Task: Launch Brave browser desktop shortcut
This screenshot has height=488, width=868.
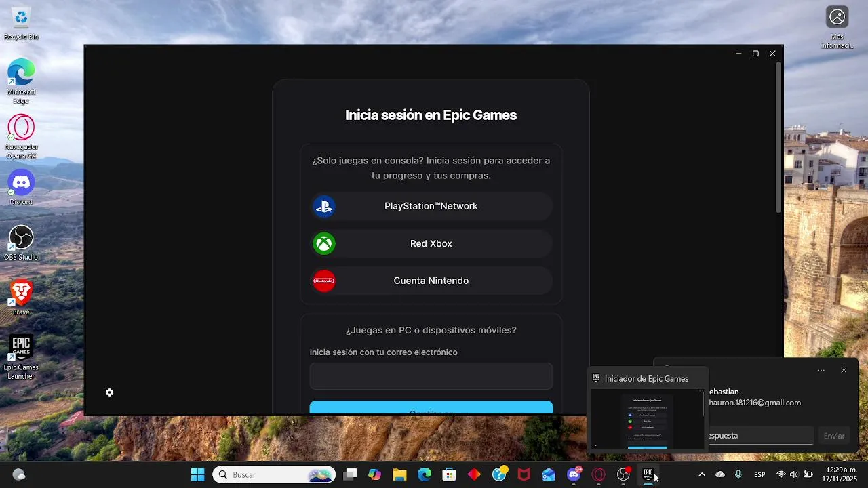Action: (x=21, y=298)
